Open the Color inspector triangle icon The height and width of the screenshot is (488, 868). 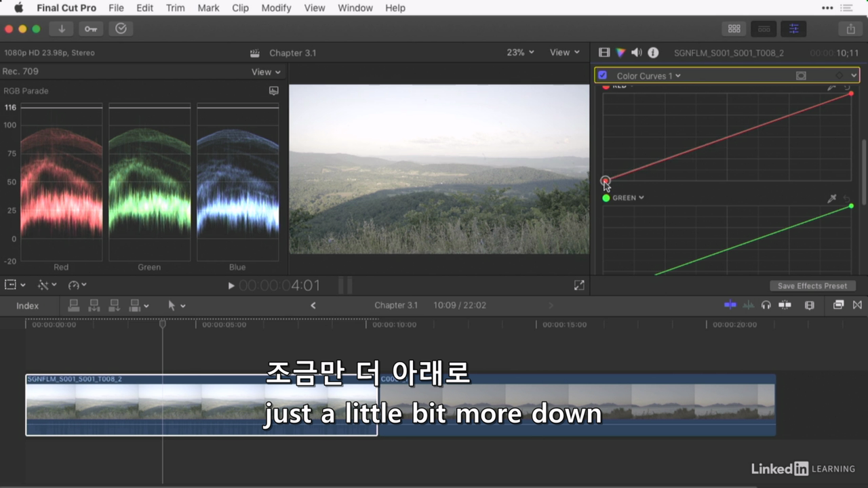click(x=620, y=52)
